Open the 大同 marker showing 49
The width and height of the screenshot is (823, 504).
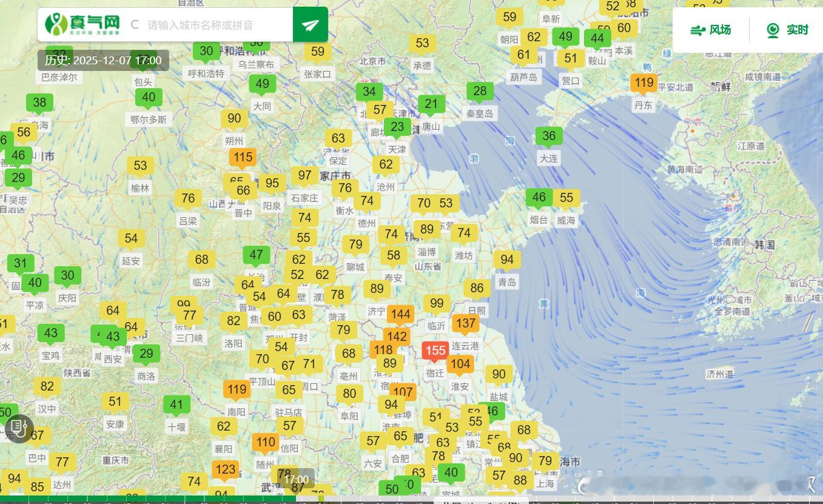pyautogui.click(x=262, y=84)
